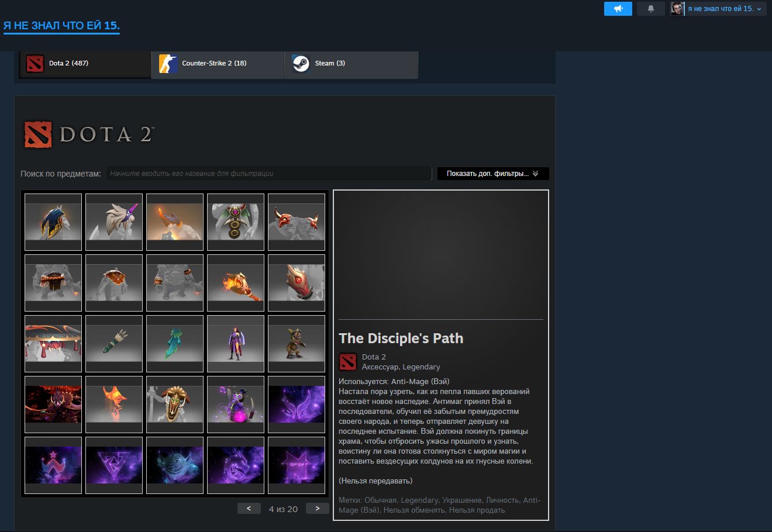Select the red spiral-eye arm guard item

(297, 283)
